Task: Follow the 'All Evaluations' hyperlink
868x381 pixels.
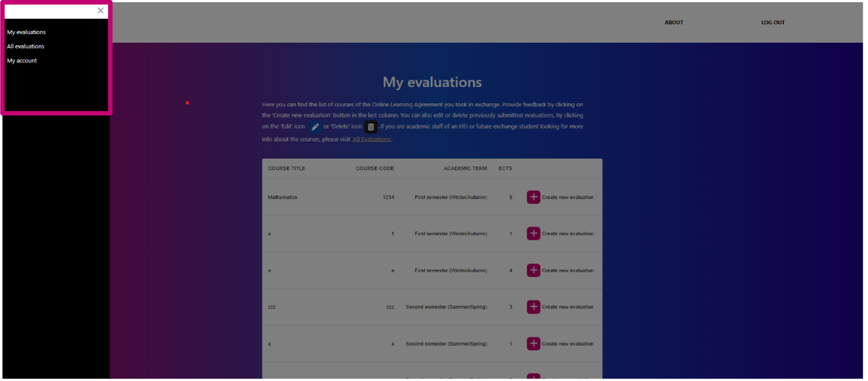Action: point(371,139)
